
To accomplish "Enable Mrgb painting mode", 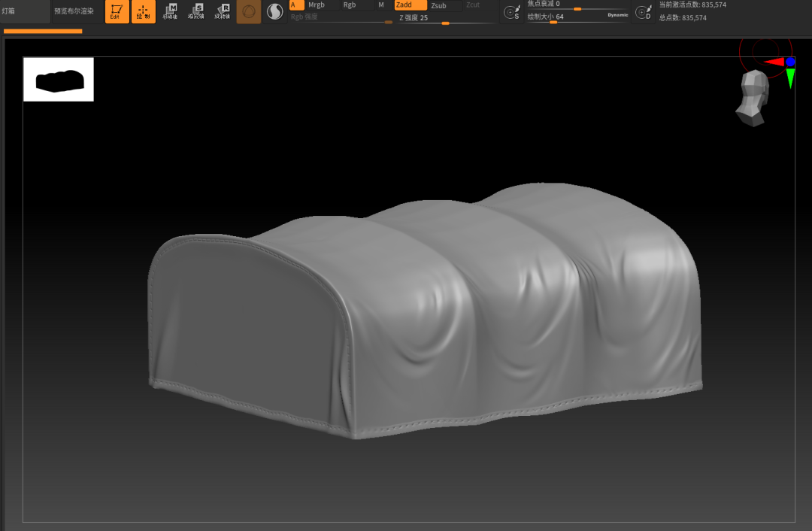I will coord(322,5).
